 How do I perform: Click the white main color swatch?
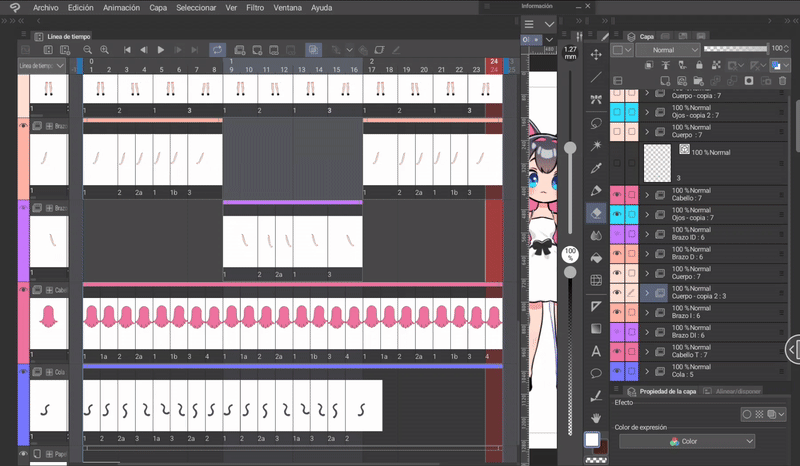(x=592, y=439)
